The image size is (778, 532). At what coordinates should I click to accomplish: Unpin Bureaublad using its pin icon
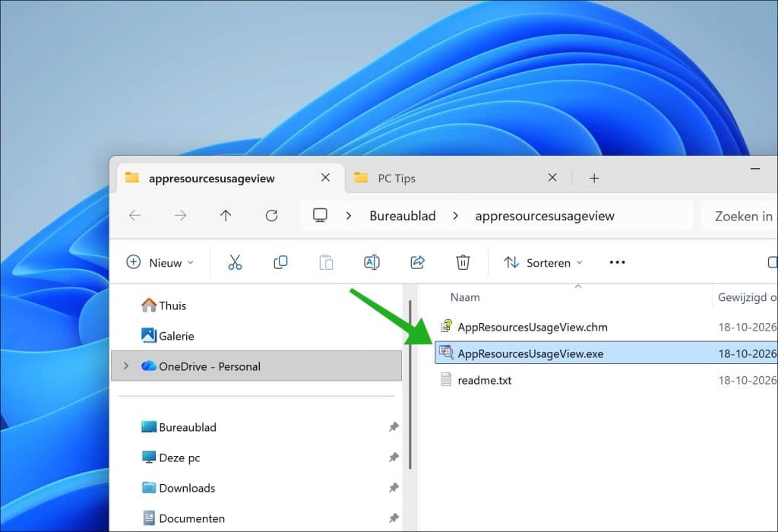click(x=394, y=427)
